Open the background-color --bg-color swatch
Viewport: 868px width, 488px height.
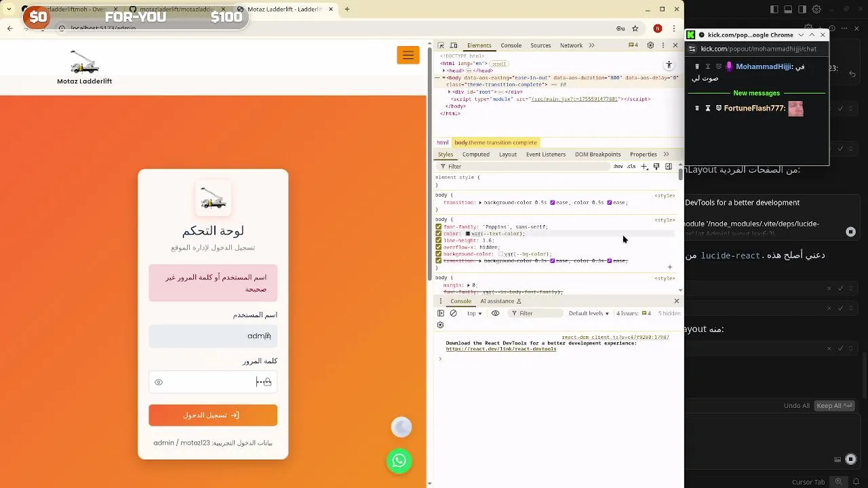(500, 254)
